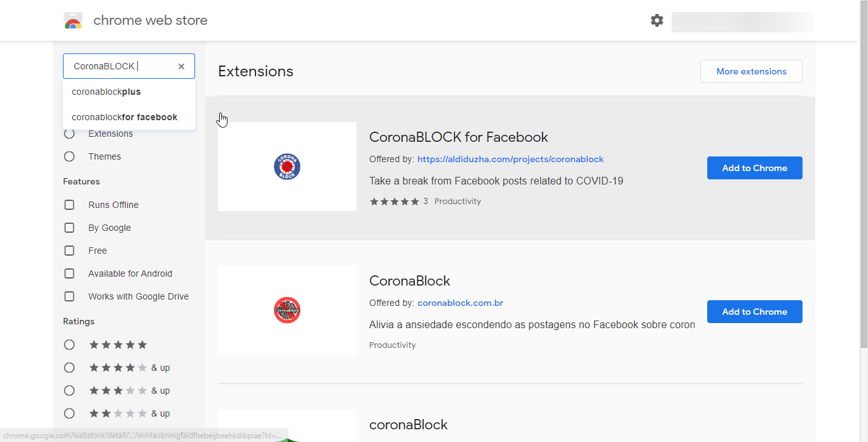Enable the Runs Offline checkbox
868x442 pixels.
(69, 205)
